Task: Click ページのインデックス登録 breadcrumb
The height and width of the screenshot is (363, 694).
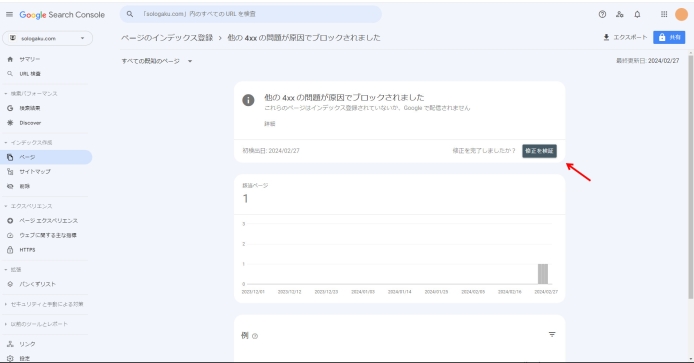Action: (167, 38)
